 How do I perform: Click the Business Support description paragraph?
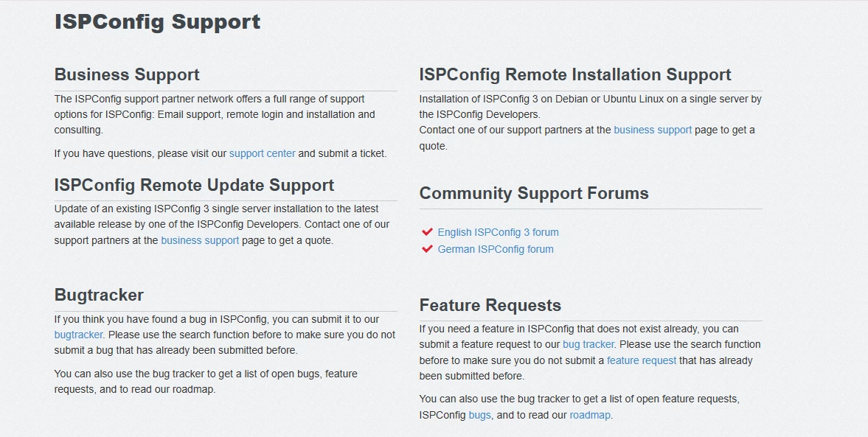point(214,114)
